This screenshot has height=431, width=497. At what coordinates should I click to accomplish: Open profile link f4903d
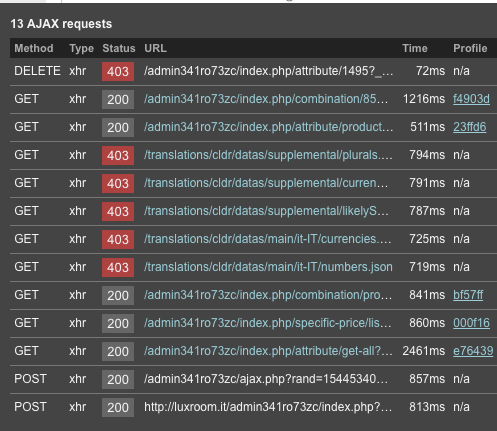click(471, 99)
